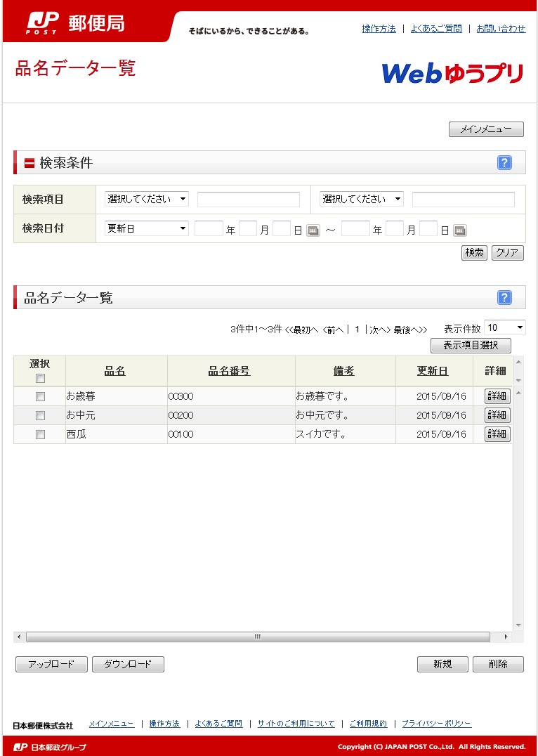This screenshot has width=538, height=756.
Task: Open the start date calendar picker
Action: [313, 230]
